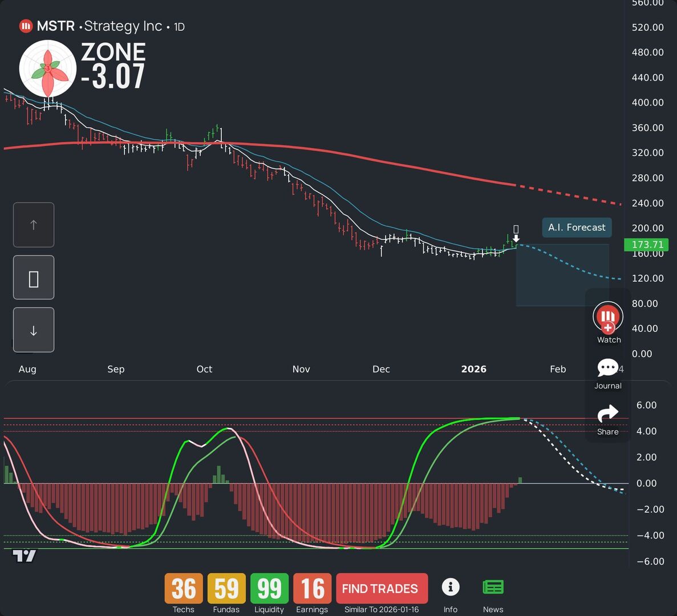Viewport: 677px width, 616px height.
Task: Toggle the Liquidity score badge showing 99
Action: (269, 588)
